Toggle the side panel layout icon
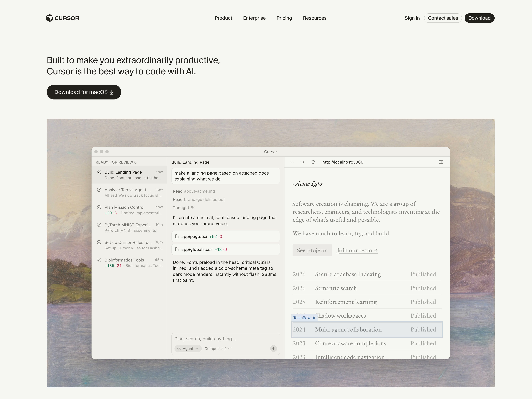This screenshot has height=399, width=532. (441, 162)
